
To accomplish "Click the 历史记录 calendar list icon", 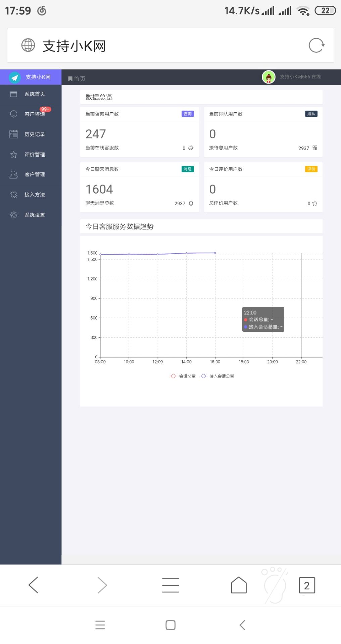I will click(13, 134).
